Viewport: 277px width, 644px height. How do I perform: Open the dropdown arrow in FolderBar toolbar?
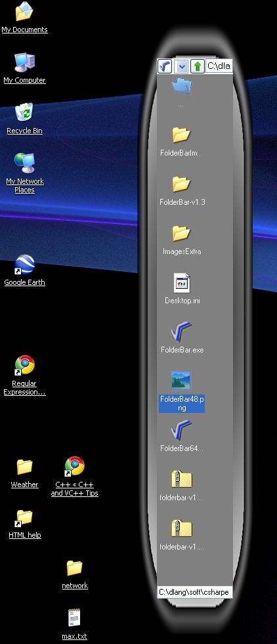click(x=181, y=66)
